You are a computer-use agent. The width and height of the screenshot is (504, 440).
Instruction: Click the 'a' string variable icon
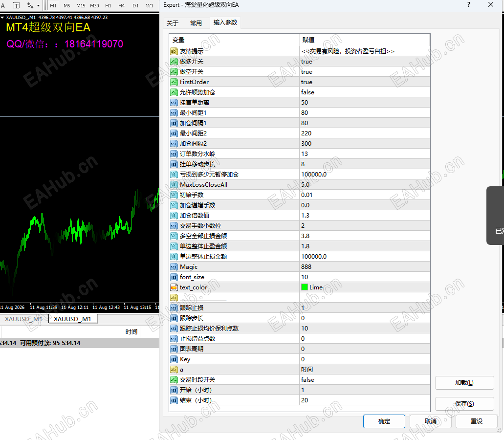174,370
